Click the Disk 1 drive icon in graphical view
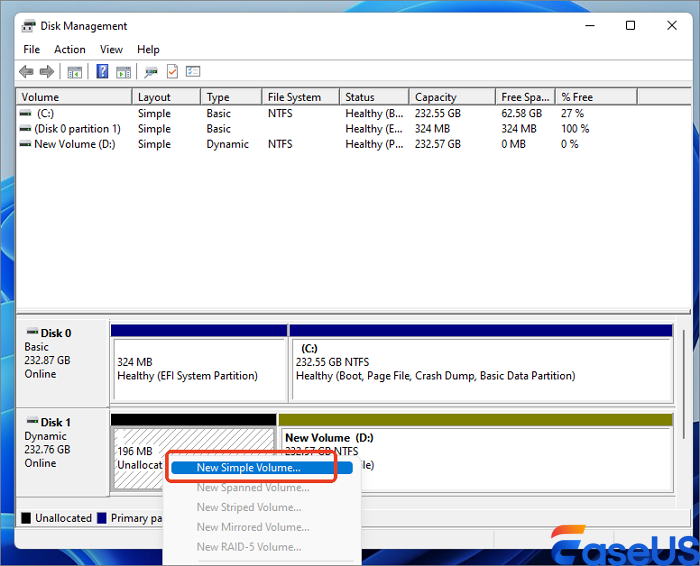700x566 pixels. [32, 421]
